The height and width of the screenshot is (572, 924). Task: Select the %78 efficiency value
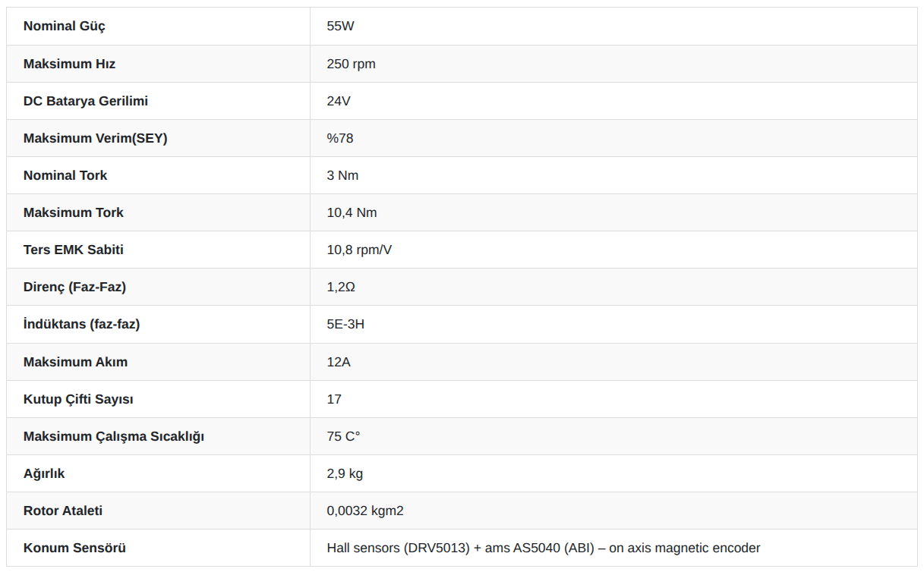(340, 138)
